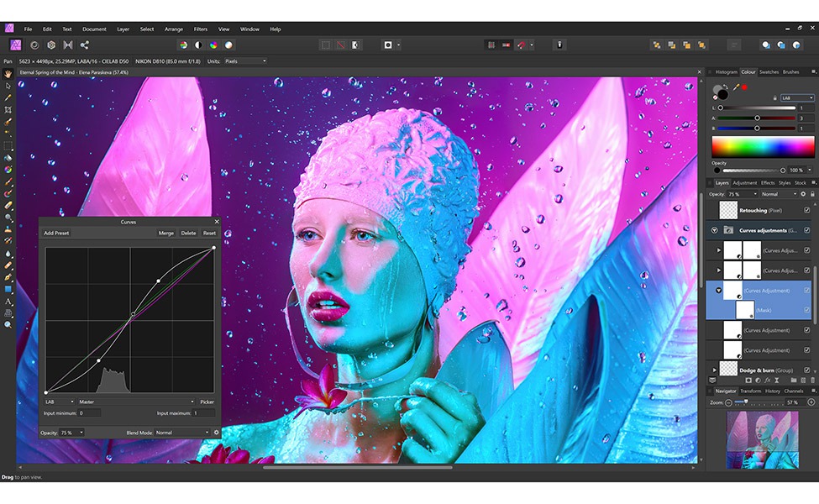Open the Arrange menu

173,29
